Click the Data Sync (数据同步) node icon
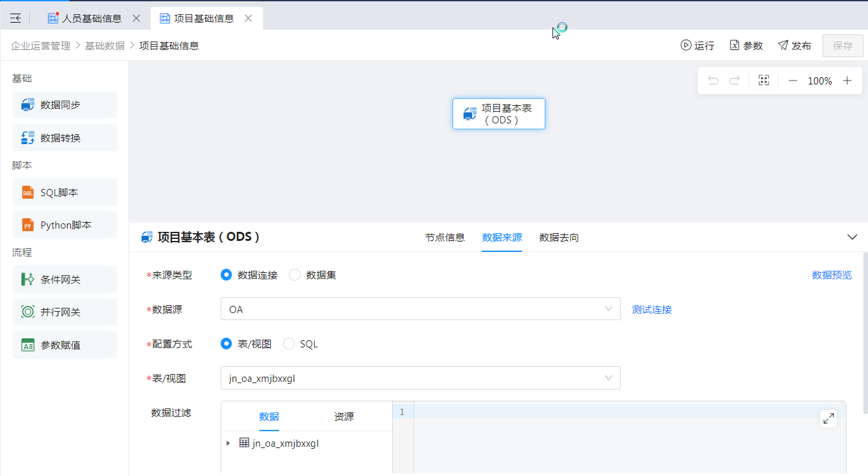Screen dimensions: 868x476 click(x=28, y=105)
